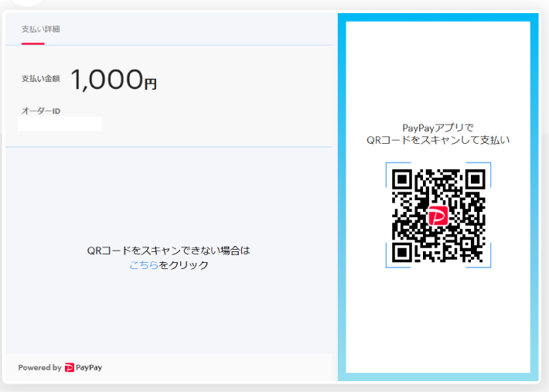Click the オーダーID label
This screenshot has height=392, width=549.
coord(41,111)
